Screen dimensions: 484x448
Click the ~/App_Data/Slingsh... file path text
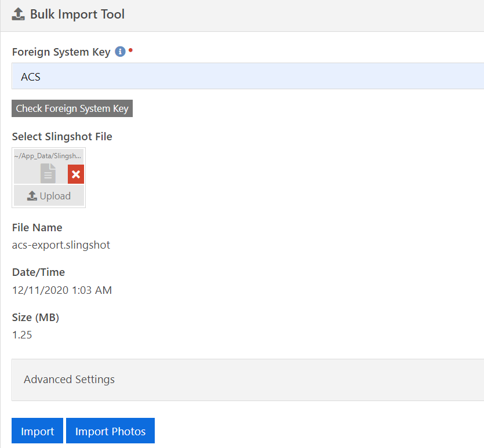48,156
